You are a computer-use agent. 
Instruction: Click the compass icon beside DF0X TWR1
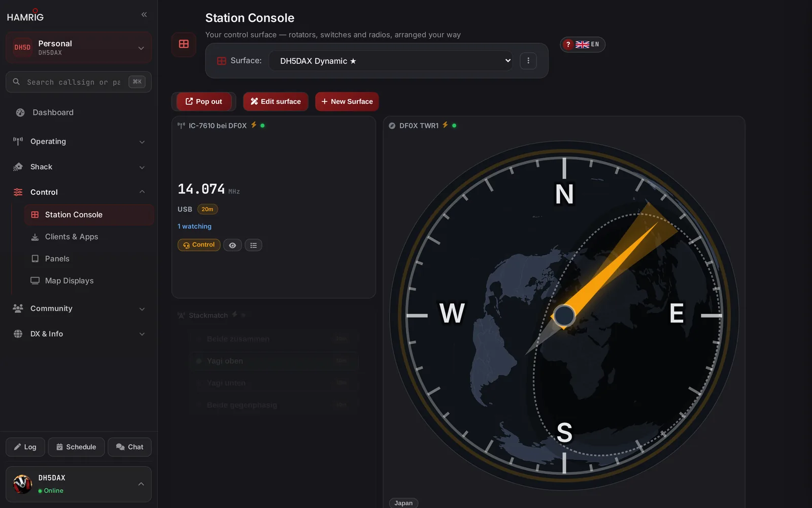[392, 125]
